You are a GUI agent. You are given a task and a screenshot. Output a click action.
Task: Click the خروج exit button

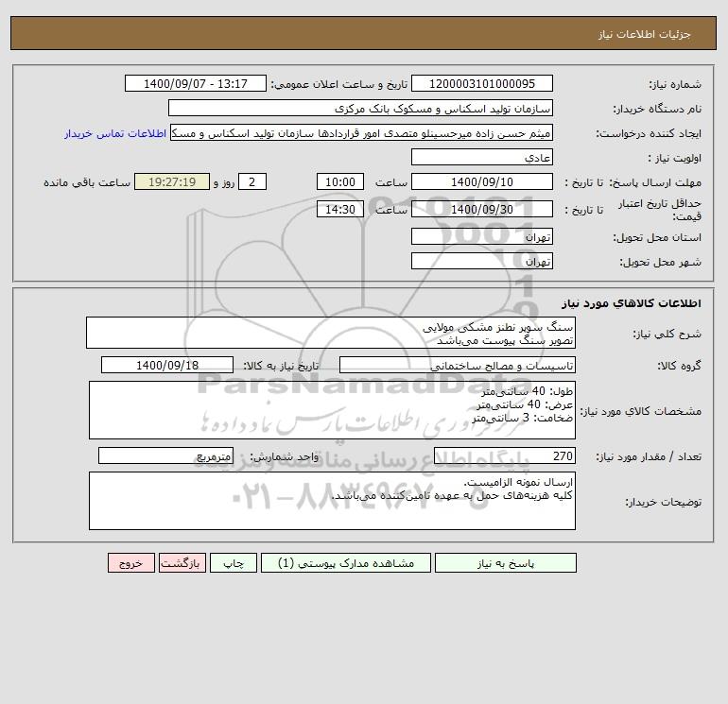(x=130, y=563)
